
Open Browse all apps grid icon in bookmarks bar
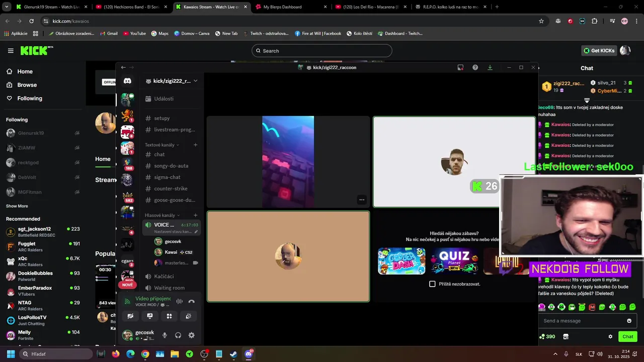coord(36,34)
